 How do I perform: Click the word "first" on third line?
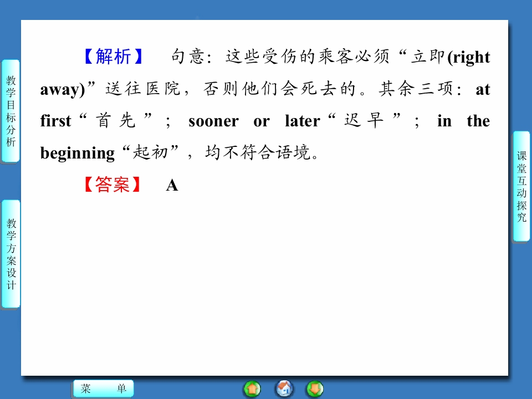55,120
